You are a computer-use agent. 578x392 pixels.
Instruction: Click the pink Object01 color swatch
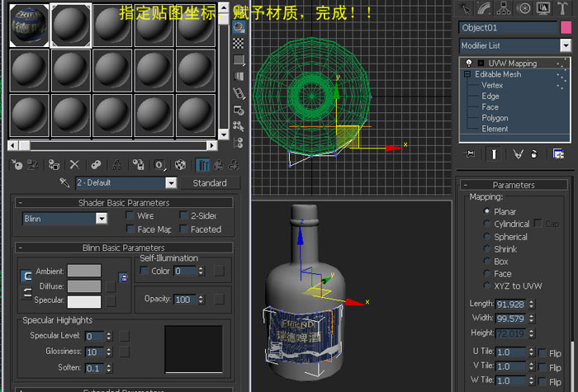click(x=566, y=27)
